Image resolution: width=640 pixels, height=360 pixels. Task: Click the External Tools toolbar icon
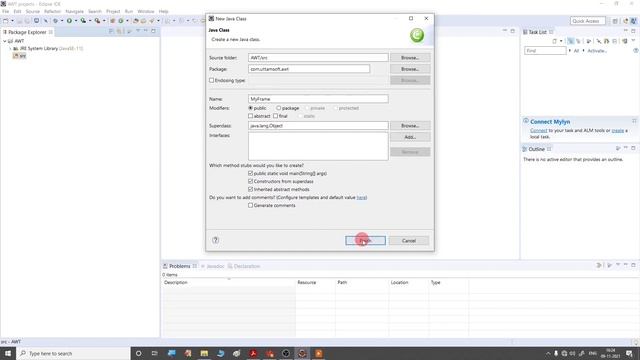tap(97, 21)
